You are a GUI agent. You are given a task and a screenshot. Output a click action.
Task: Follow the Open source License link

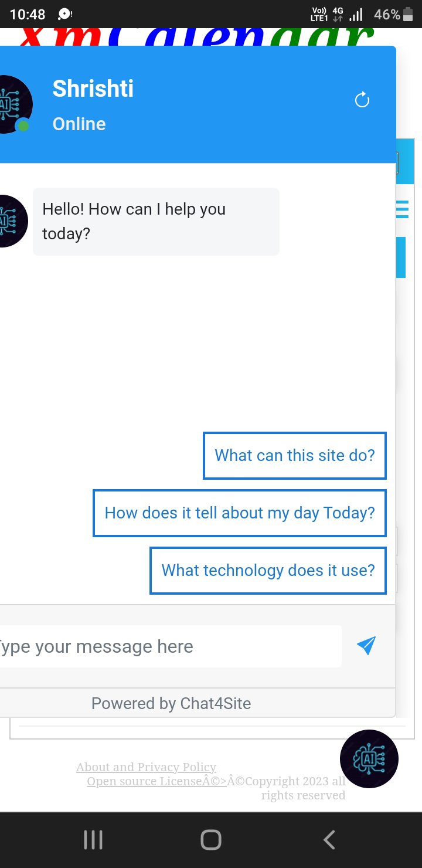tap(156, 781)
